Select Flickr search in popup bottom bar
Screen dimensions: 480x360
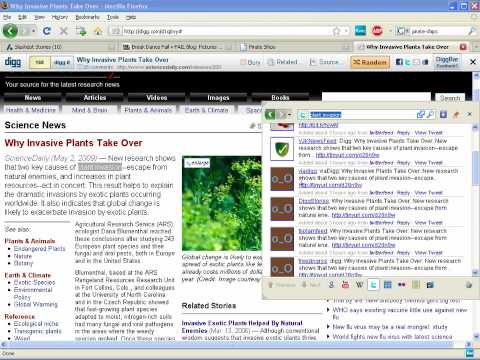pyautogui.click(x=402, y=285)
